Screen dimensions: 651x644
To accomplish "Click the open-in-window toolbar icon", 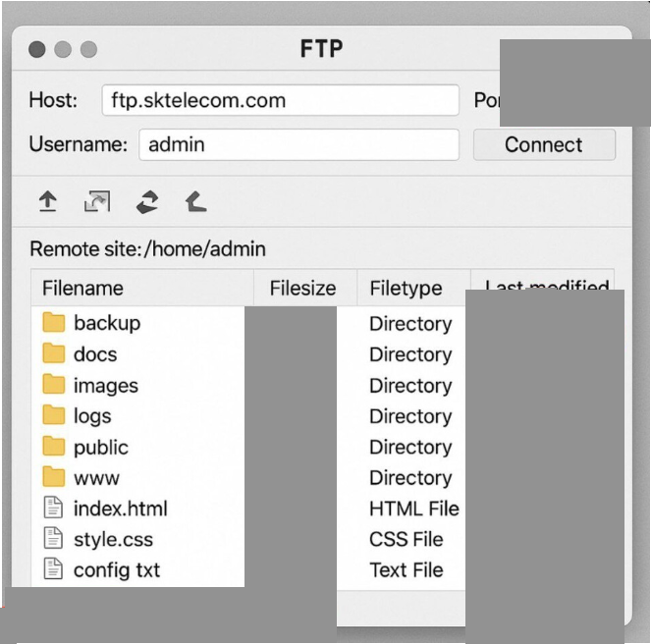I will 97,201.
